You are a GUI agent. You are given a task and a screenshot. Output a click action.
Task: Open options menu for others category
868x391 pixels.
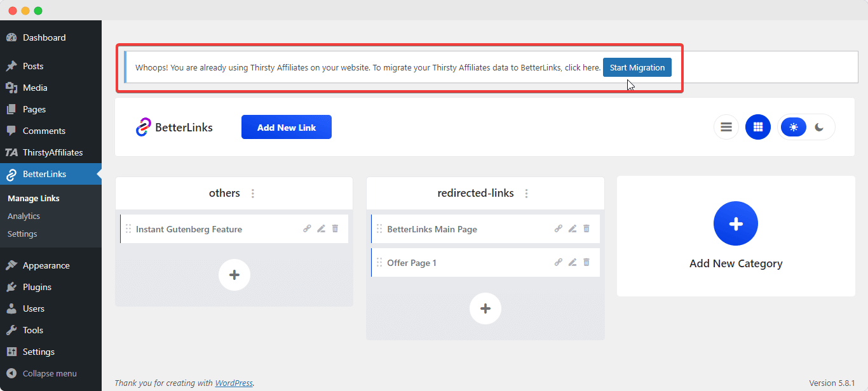click(x=253, y=194)
